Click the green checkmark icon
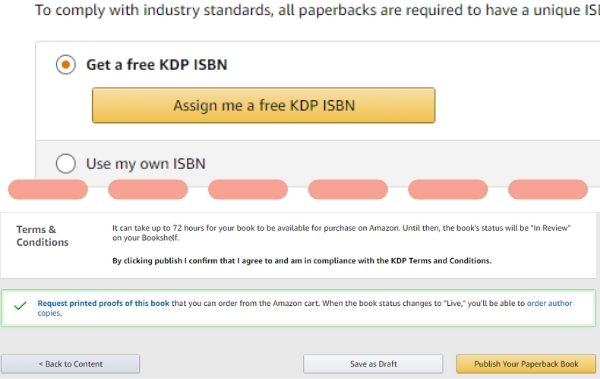This screenshot has width=600, height=379. 20,305
